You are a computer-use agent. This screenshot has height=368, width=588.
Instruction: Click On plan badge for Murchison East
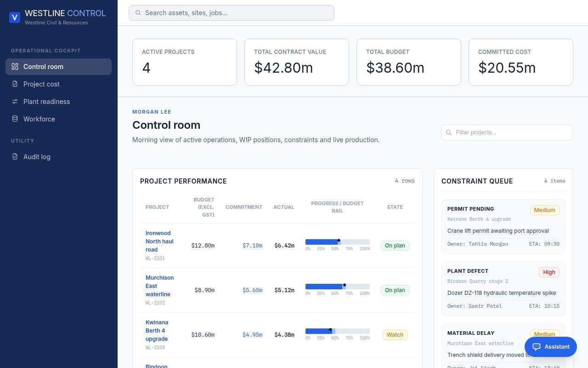[x=395, y=290]
